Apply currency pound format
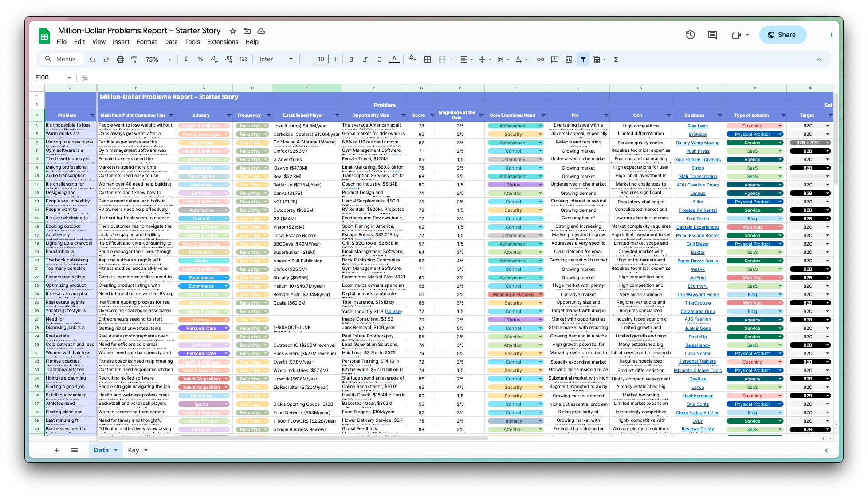868x495 pixels. click(186, 59)
